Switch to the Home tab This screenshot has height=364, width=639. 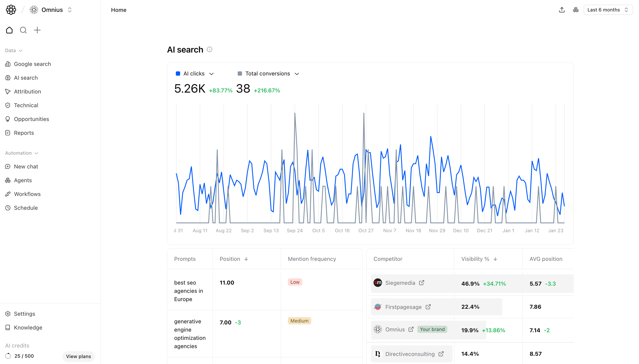point(119,10)
